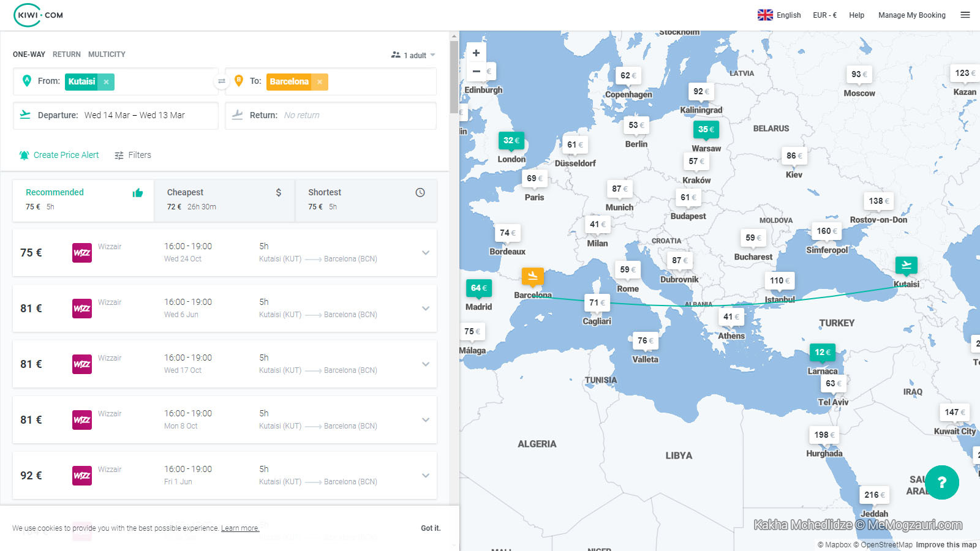The width and height of the screenshot is (980, 551).
Task: Open the Help link
Action: click(856, 15)
